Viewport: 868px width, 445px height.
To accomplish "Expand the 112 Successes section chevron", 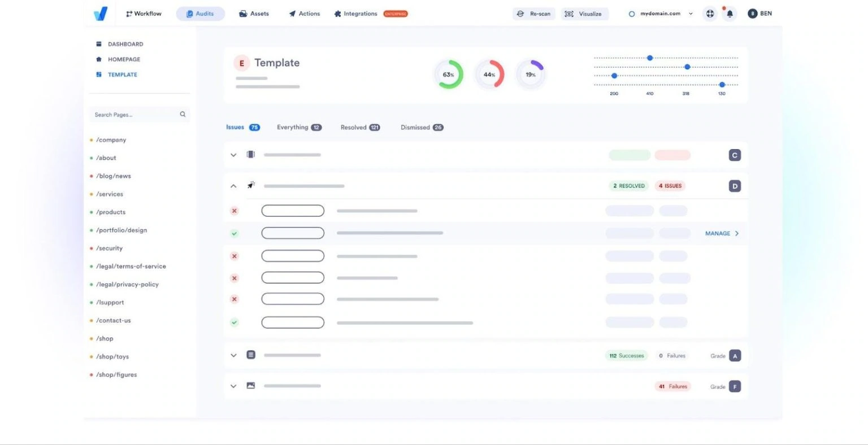I will coord(233,355).
